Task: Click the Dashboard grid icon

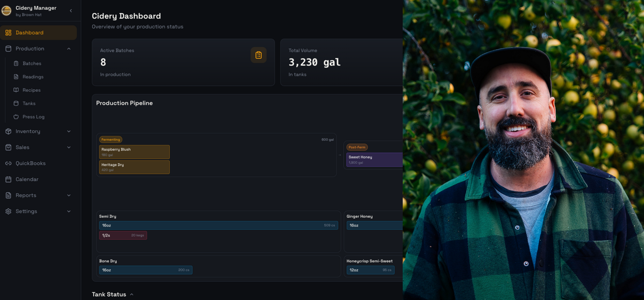Action: point(8,33)
